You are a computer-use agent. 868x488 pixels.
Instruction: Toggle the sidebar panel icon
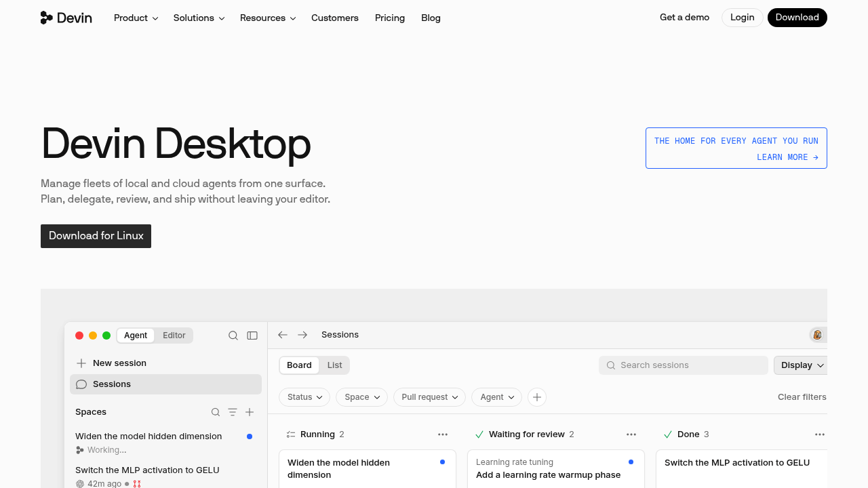(252, 335)
